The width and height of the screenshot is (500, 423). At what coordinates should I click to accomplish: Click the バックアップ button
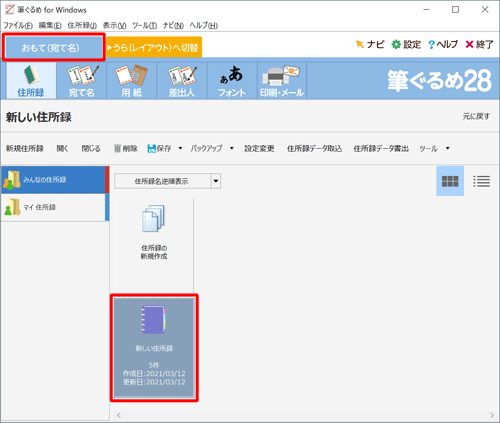[206, 148]
